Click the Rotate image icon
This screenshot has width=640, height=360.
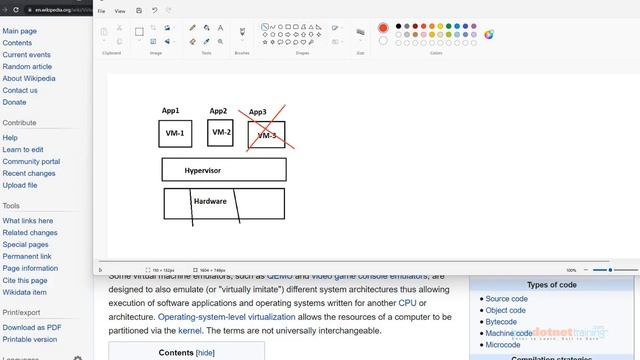pos(167,28)
